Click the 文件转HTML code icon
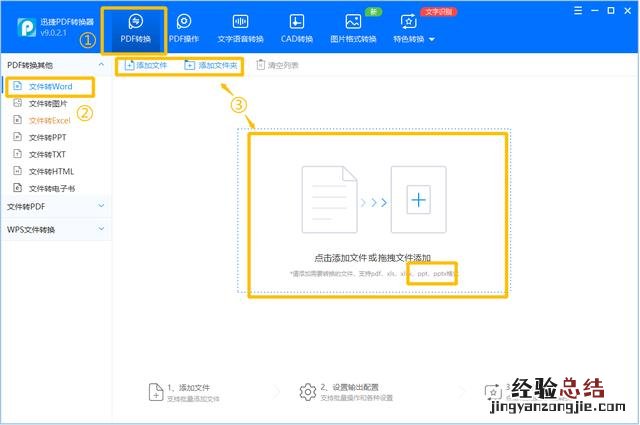640x425 pixels. point(18,171)
